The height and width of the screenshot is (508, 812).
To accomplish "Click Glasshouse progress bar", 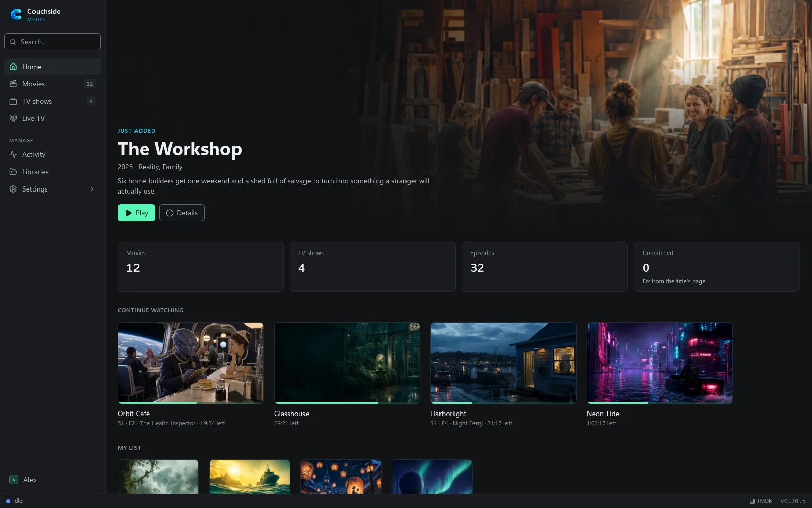I will point(347,403).
